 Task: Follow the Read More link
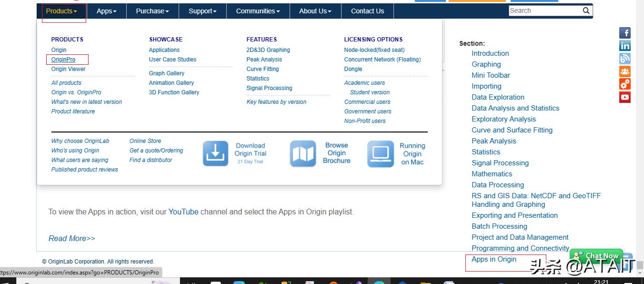tap(72, 238)
